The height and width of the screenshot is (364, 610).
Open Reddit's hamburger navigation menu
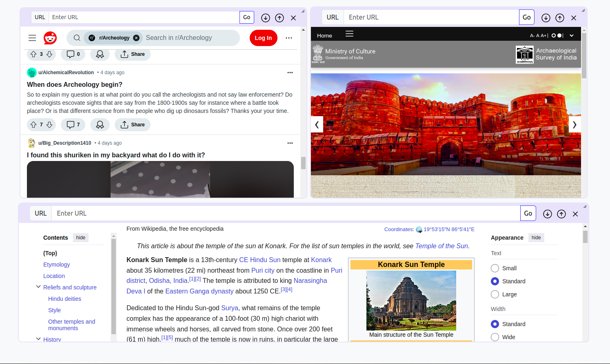coord(32,38)
